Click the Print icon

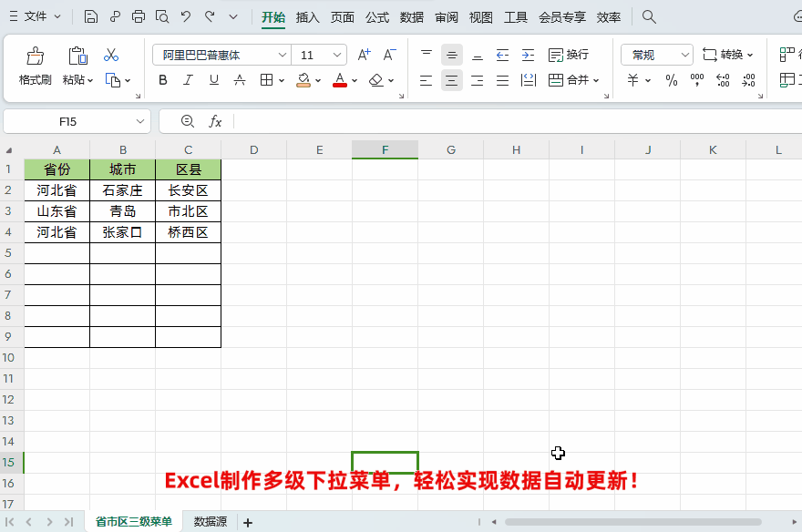click(139, 17)
